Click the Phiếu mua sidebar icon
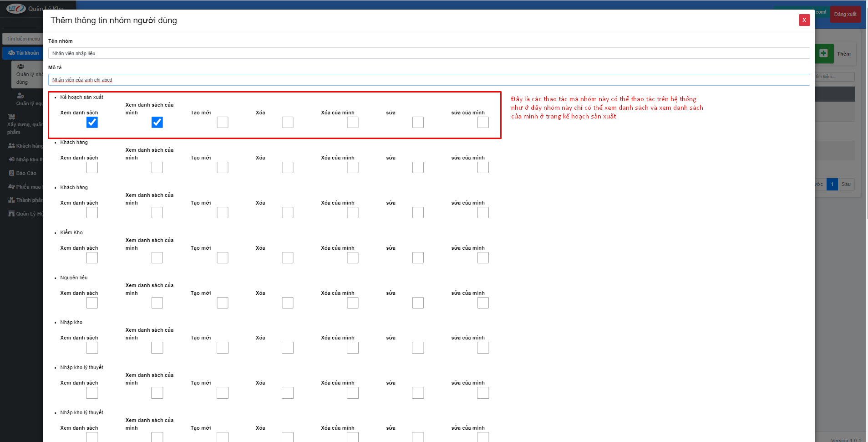 pos(11,186)
